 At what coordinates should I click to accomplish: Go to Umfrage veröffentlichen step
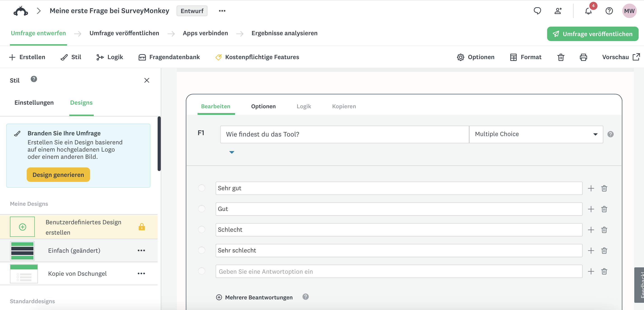[x=124, y=33]
